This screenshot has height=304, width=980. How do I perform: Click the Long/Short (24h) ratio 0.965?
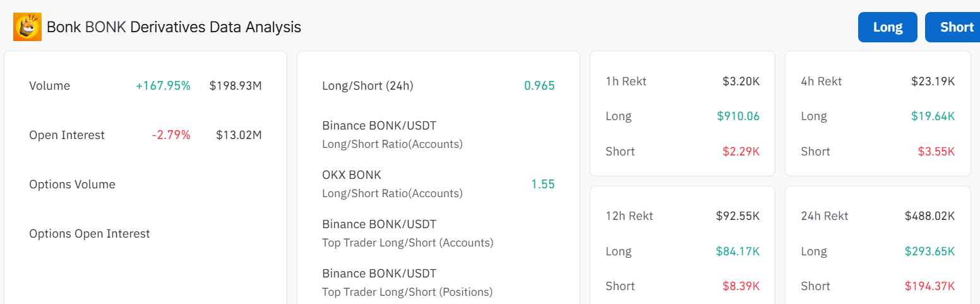click(539, 86)
